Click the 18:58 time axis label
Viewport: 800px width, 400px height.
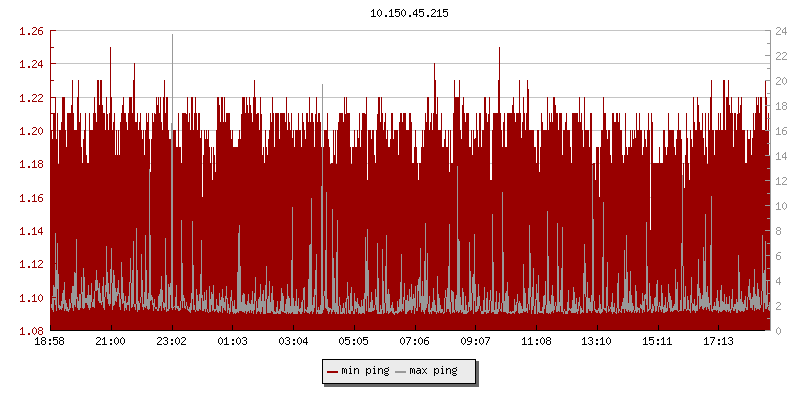tap(50, 342)
